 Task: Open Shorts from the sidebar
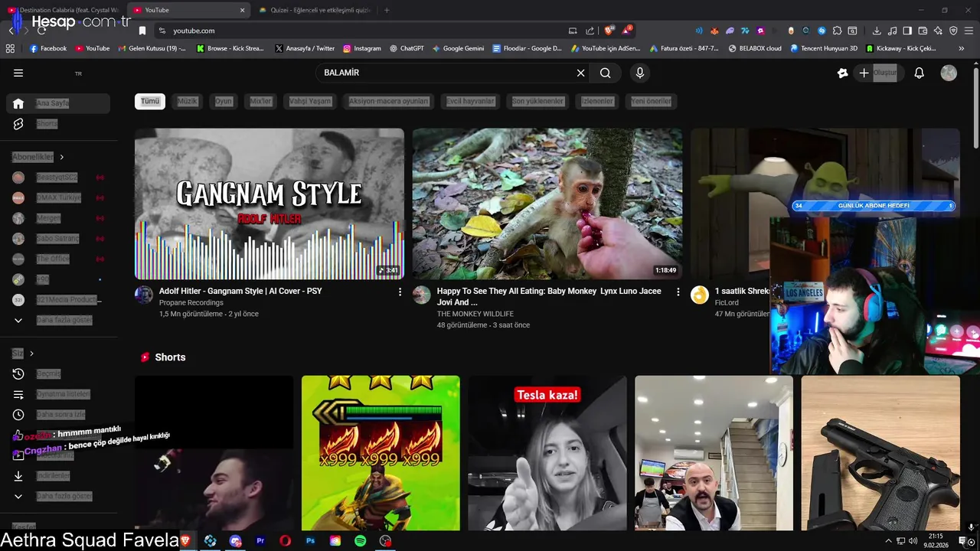(x=58, y=124)
